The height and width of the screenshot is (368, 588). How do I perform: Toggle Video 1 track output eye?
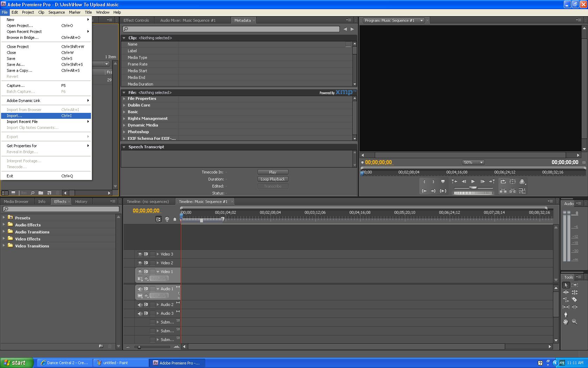[x=140, y=272]
